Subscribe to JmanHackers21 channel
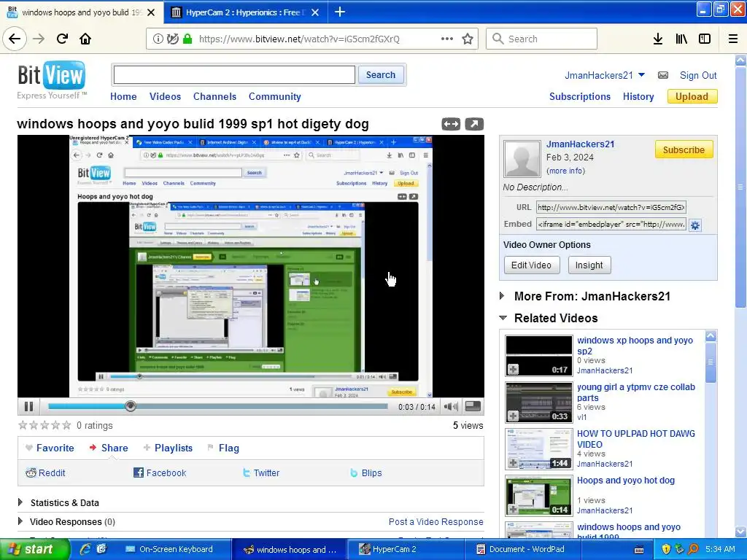The height and width of the screenshot is (560, 747). pyautogui.click(x=684, y=149)
